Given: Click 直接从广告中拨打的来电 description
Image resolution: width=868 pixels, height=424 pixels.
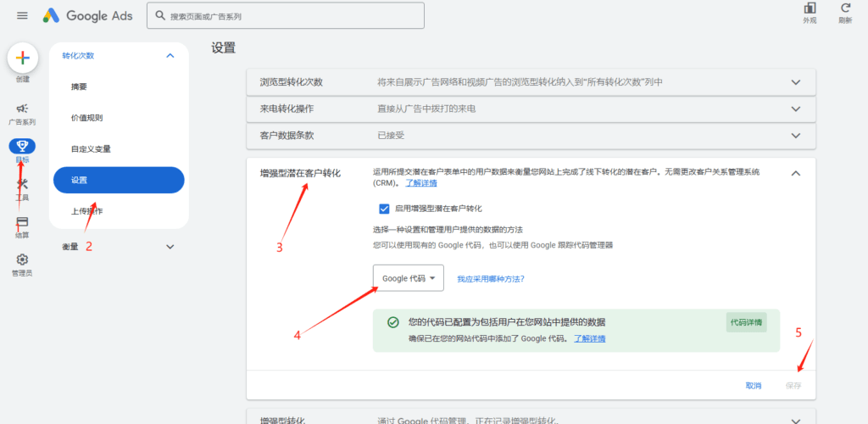Looking at the screenshot, I should (427, 109).
